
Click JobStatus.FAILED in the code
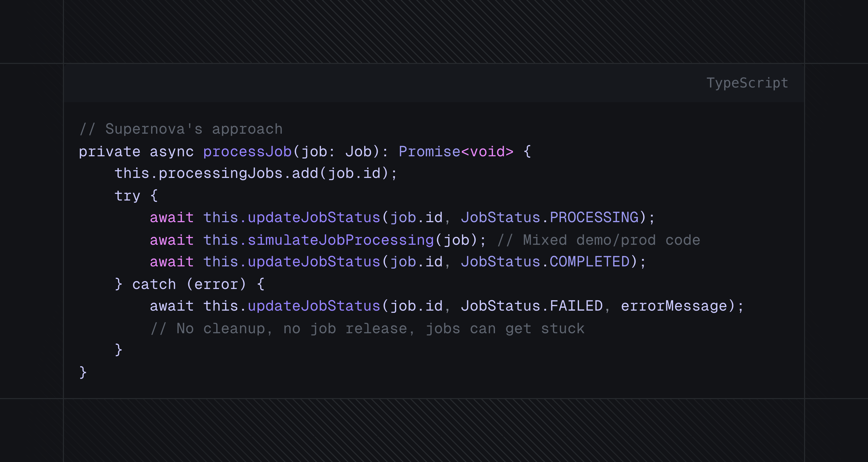(531, 306)
